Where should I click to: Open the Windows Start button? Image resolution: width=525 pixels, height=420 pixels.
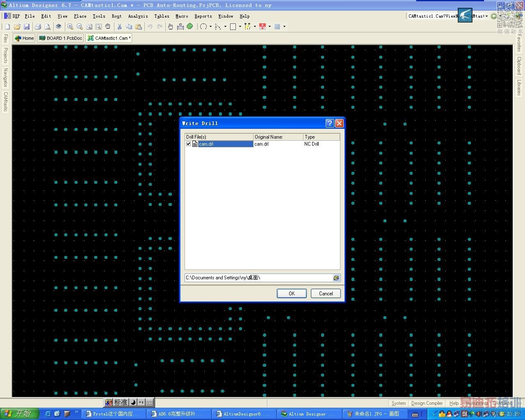[x=19, y=413]
